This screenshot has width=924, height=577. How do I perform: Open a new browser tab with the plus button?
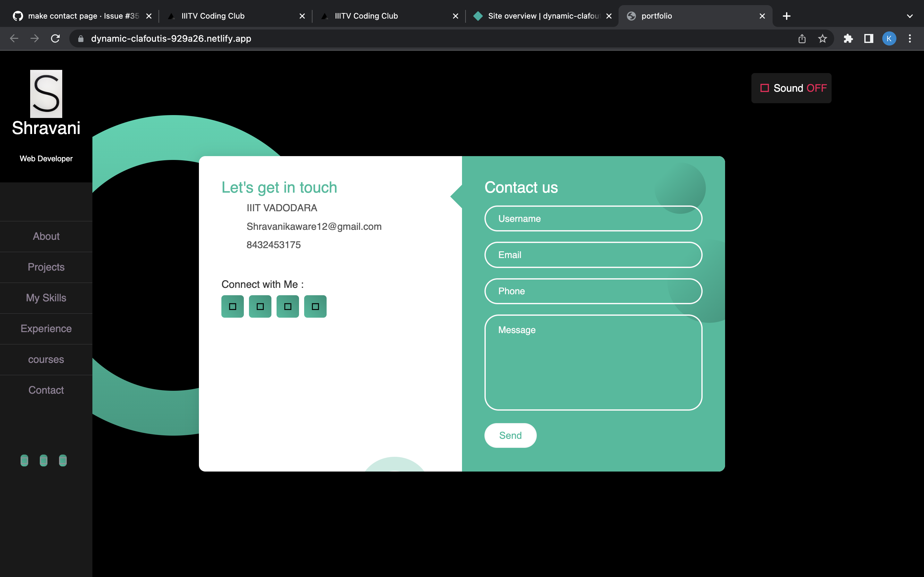click(787, 16)
